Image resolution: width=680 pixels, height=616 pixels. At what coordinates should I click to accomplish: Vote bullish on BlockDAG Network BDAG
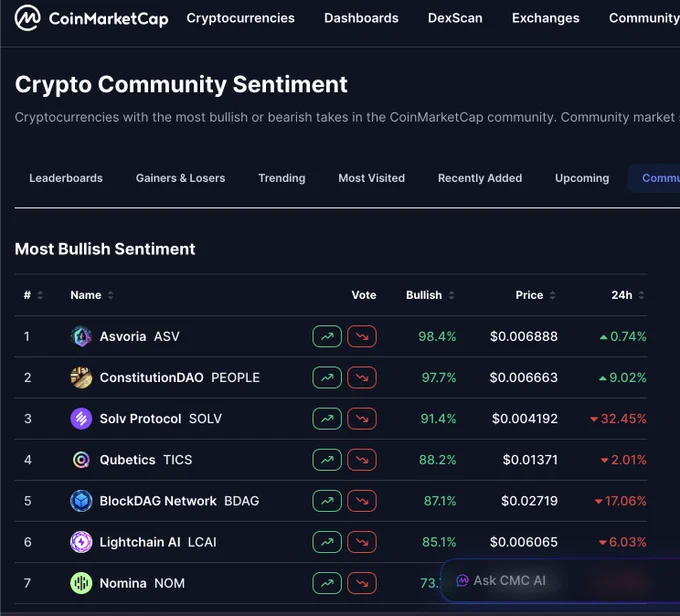(x=327, y=501)
